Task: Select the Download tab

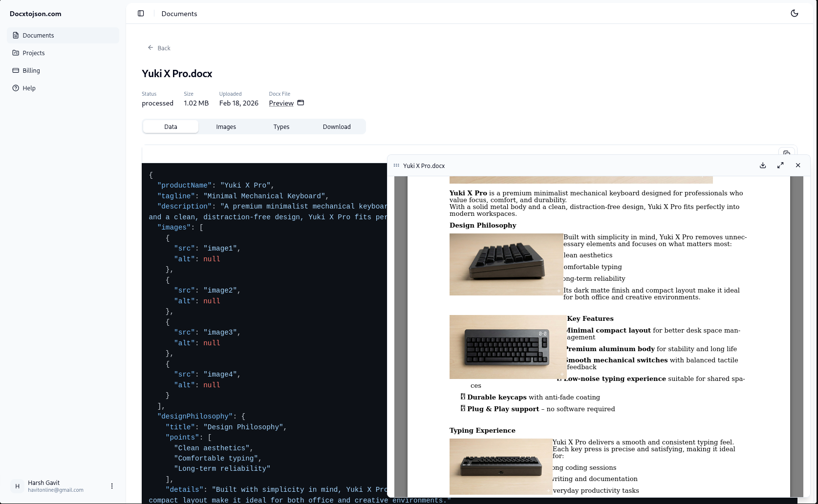Action: coord(337,126)
